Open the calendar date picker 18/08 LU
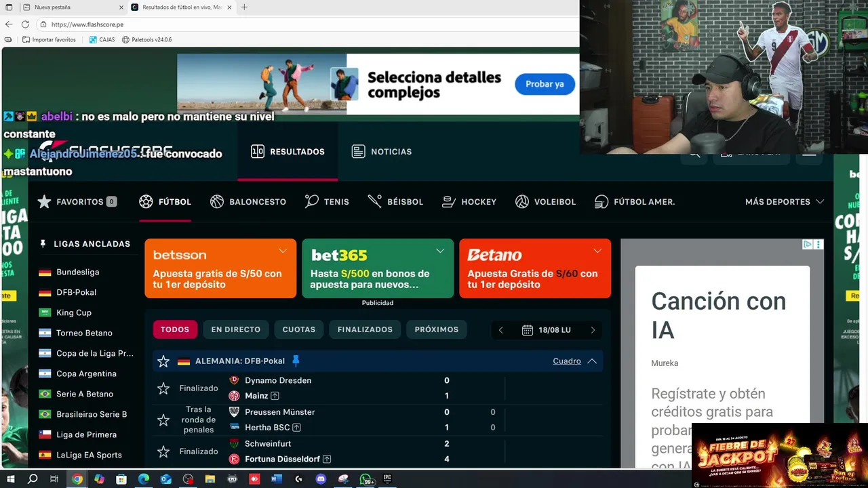The height and width of the screenshot is (488, 868). pyautogui.click(x=547, y=330)
